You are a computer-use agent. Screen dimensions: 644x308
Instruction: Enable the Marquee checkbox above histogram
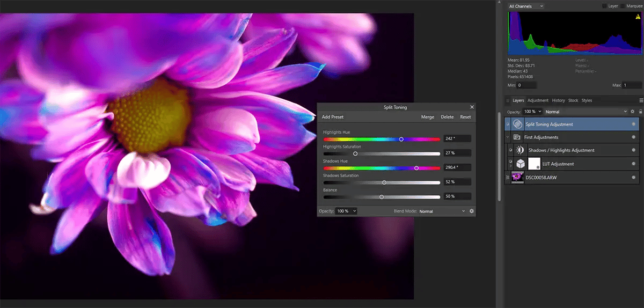coord(624,6)
